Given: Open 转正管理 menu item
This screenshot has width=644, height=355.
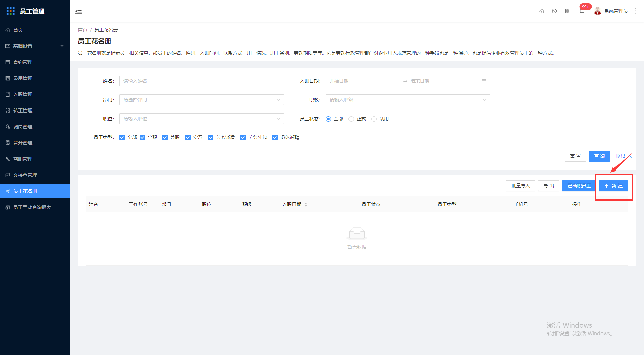Looking at the screenshot, I should (35, 110).
